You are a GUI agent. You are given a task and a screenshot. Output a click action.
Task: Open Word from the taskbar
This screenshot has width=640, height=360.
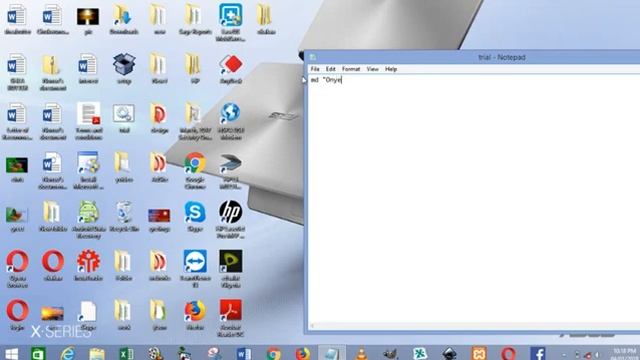point(244,353)
